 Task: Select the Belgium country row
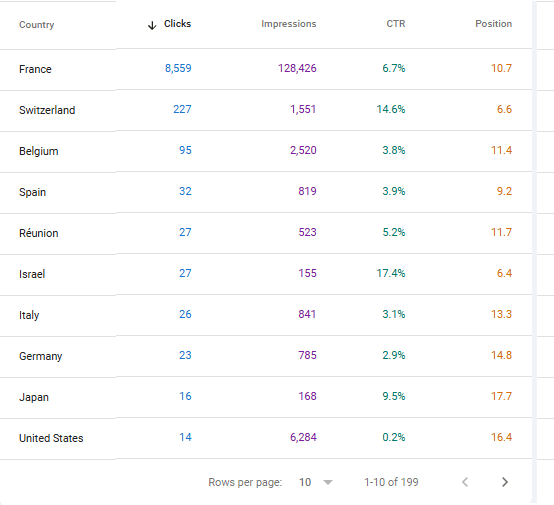tap(266, 151)
